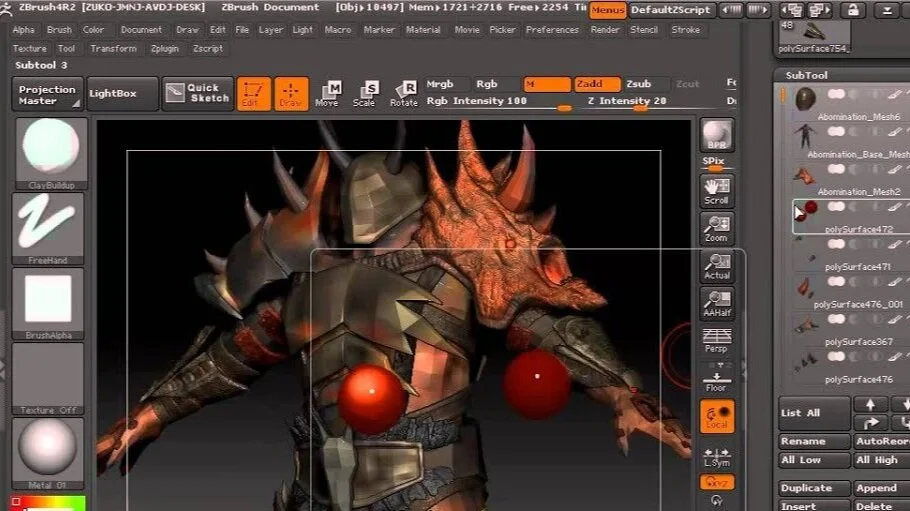Click the All Low button
Screen dimensions: 910x511
pos(814,460)
